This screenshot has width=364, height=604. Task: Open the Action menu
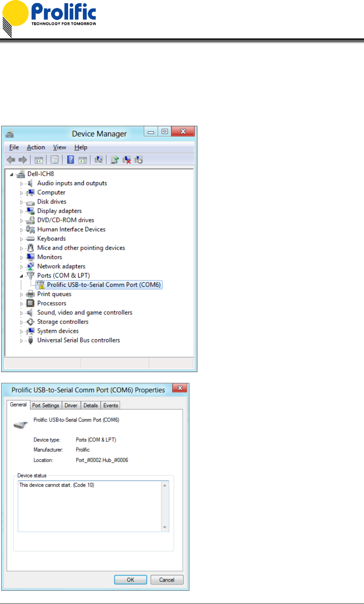36,147
